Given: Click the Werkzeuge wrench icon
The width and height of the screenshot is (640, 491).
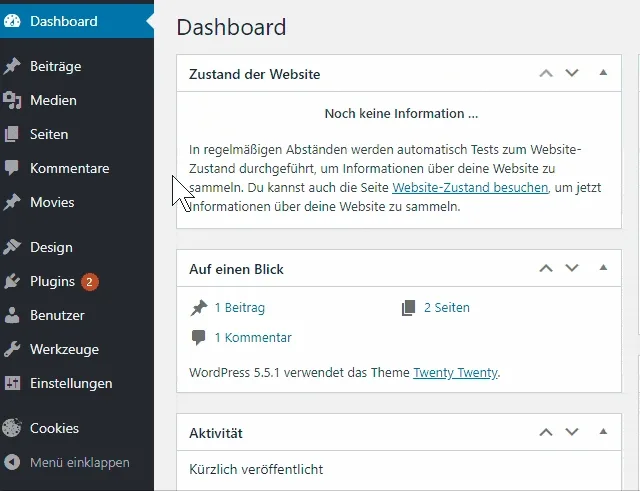Looking at the screenshot, I should click(x=12, y=349).
